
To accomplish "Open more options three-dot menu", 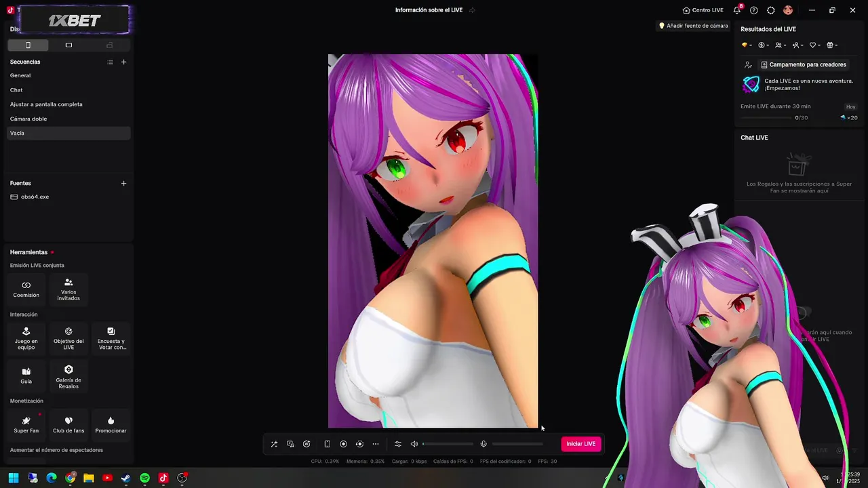I will coord(376,444).
